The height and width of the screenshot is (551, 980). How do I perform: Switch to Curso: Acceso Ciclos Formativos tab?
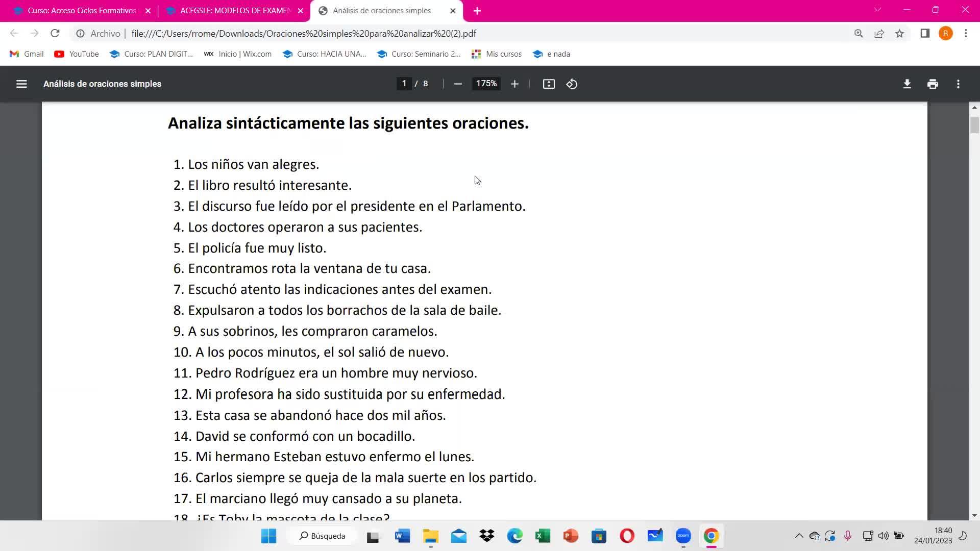(82, 11)
